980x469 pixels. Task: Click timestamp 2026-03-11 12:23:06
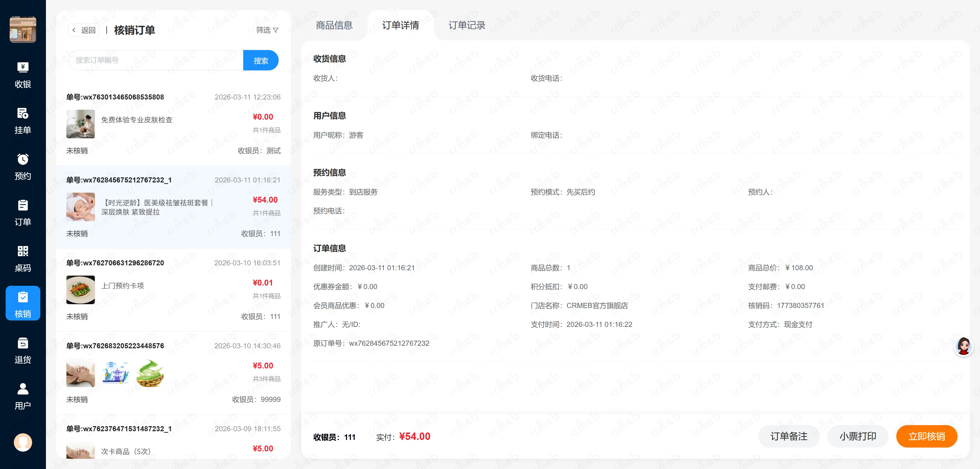248,97
